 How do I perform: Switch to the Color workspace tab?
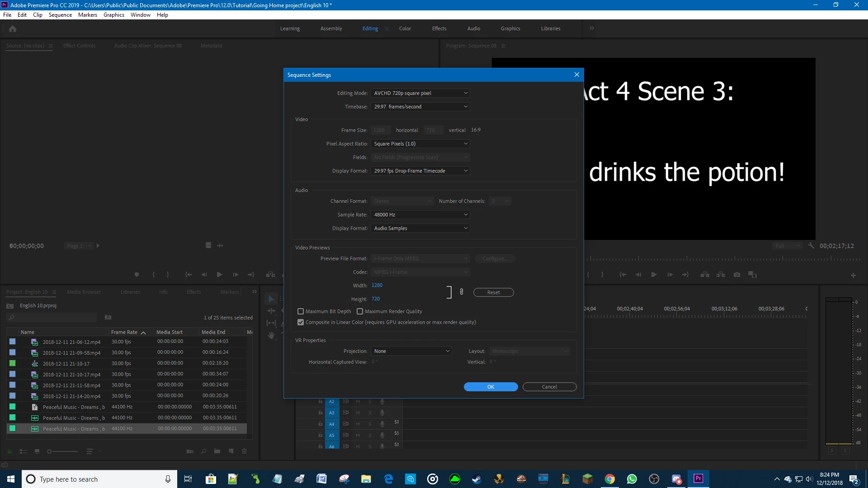[405, 28]
